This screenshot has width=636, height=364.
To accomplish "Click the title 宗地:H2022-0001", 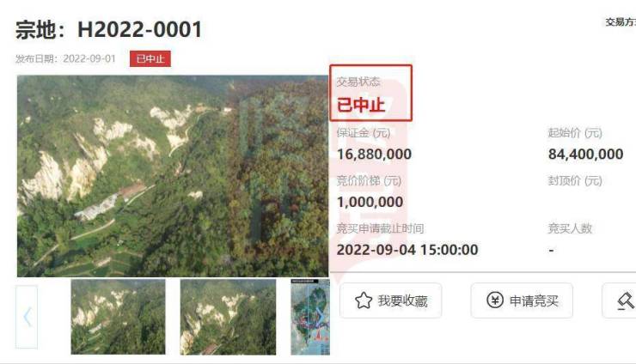I will pos(108,30).
